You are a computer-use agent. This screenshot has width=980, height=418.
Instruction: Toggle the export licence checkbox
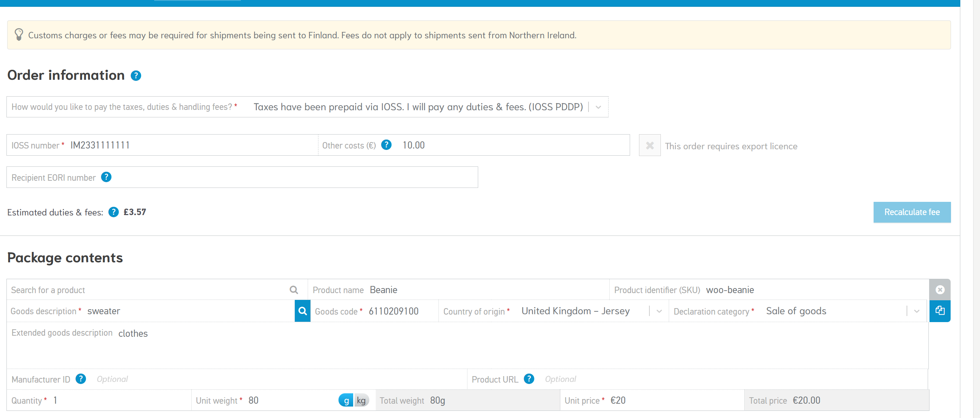(649, 146)
